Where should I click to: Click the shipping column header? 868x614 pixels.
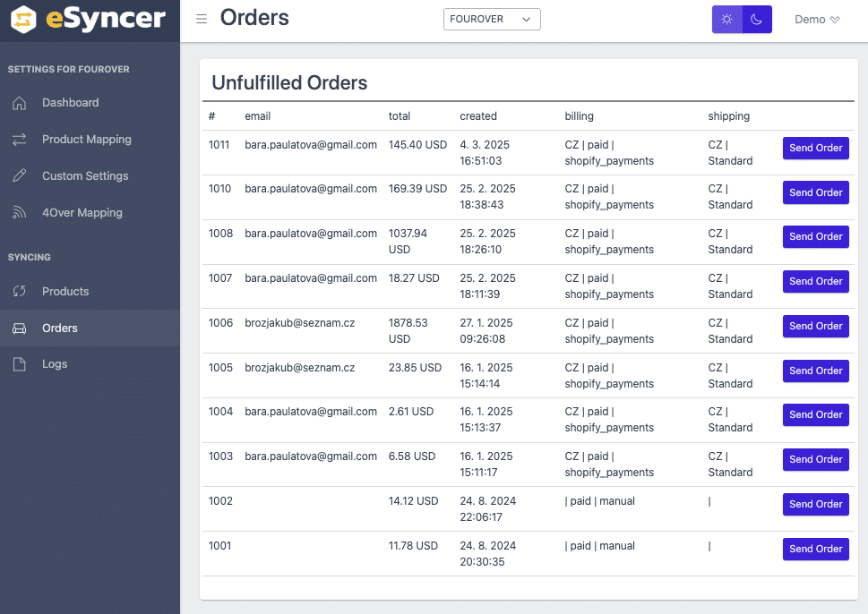[x=728, y=116]
